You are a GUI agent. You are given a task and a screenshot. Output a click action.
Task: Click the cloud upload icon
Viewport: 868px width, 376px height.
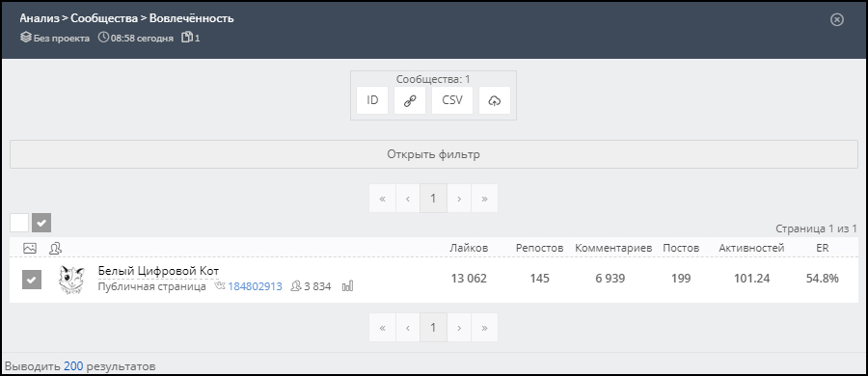coord(495,100)
